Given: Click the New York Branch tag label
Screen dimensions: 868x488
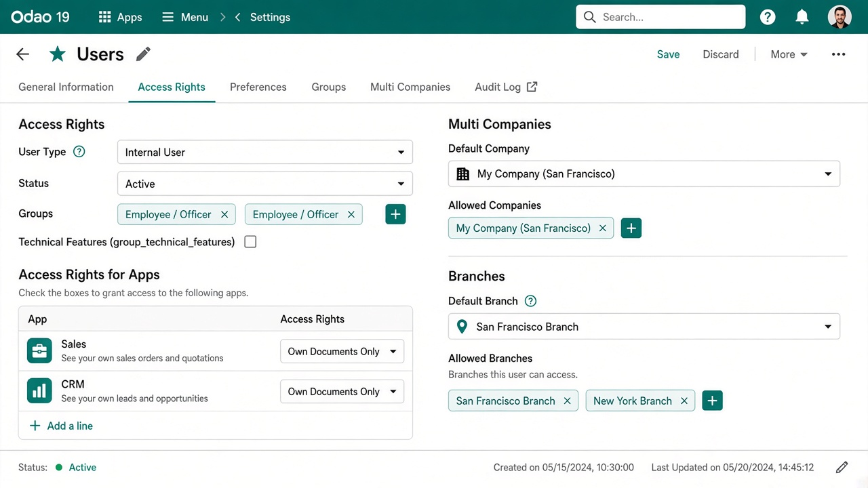Looking at the screenshot, I should [633, 401].
